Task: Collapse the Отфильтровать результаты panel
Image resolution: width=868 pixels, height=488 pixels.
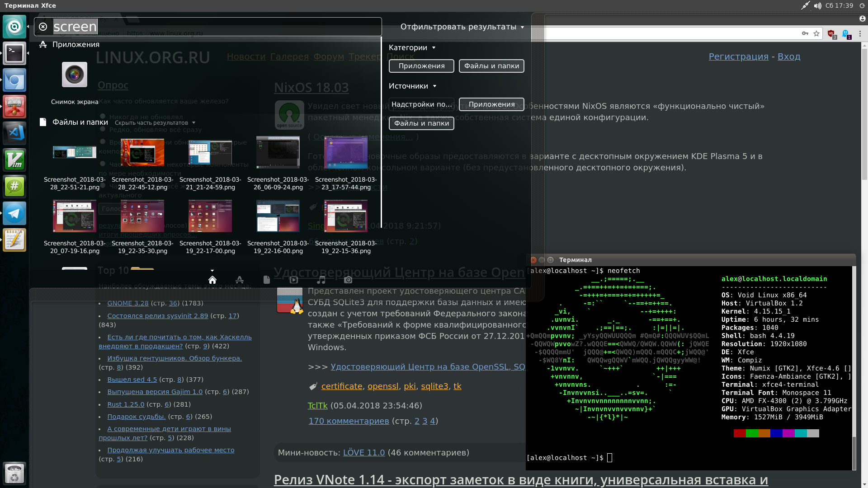Action: (x=462, y=27)
